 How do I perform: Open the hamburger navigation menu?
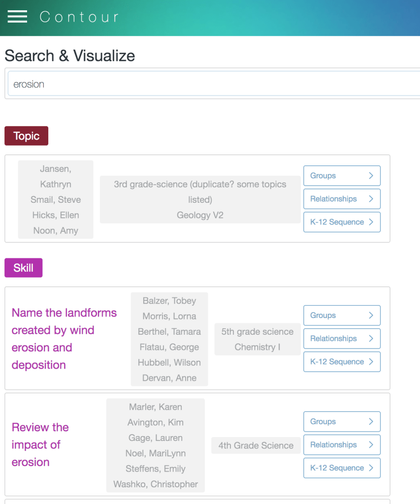17,17
